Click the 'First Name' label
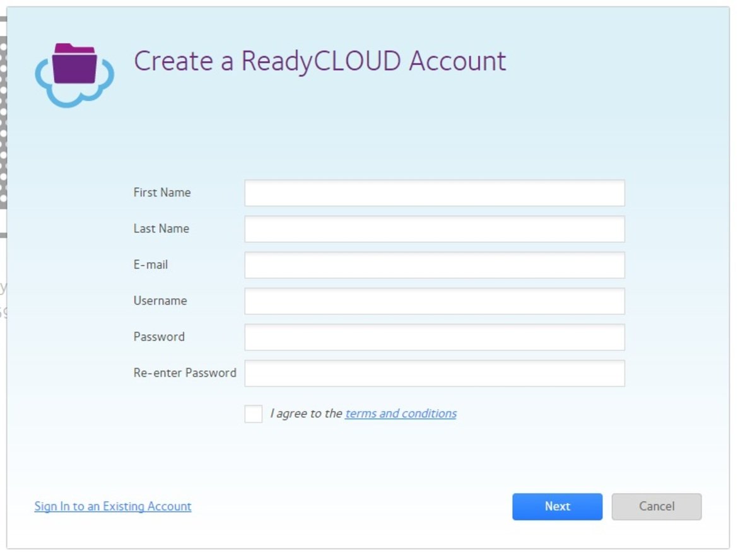The height and width of the screenshot is (560, 738). (162, 192)
